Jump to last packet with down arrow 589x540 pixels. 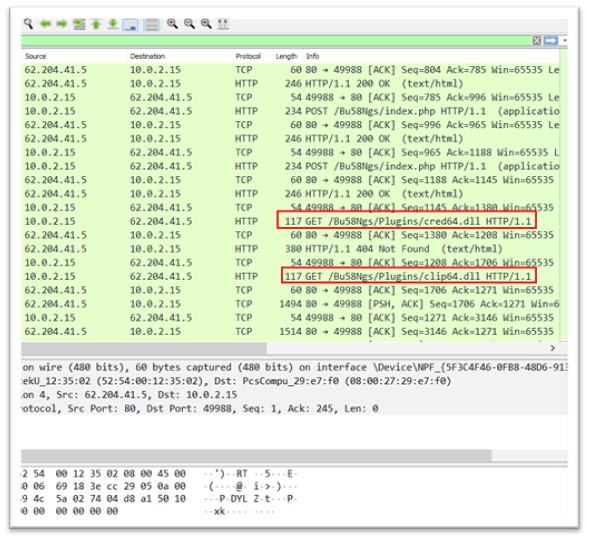[x=113, y=24]
